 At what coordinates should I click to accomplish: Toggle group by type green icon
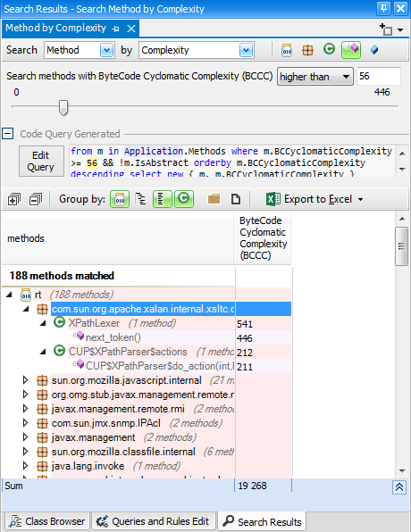click(184, 199)
